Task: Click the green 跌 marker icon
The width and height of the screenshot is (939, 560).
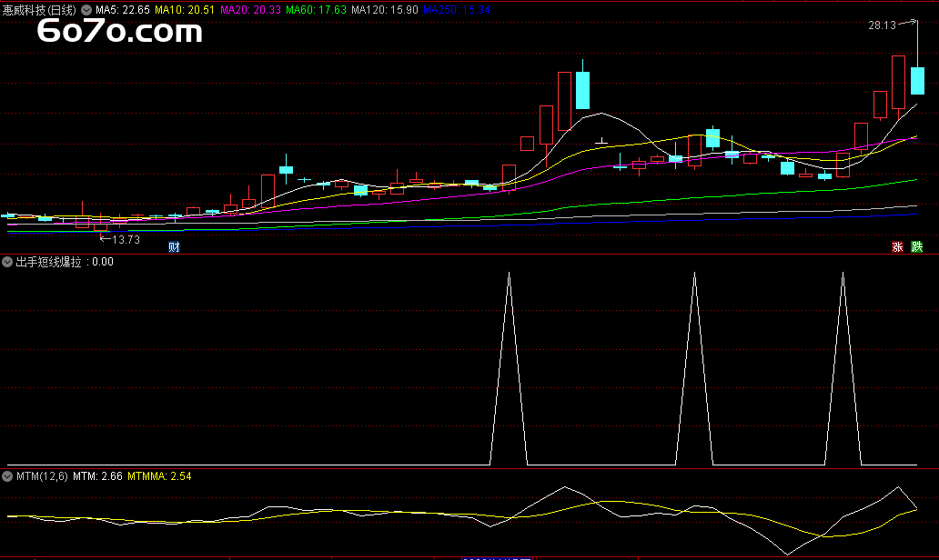Action: [917, 247]
